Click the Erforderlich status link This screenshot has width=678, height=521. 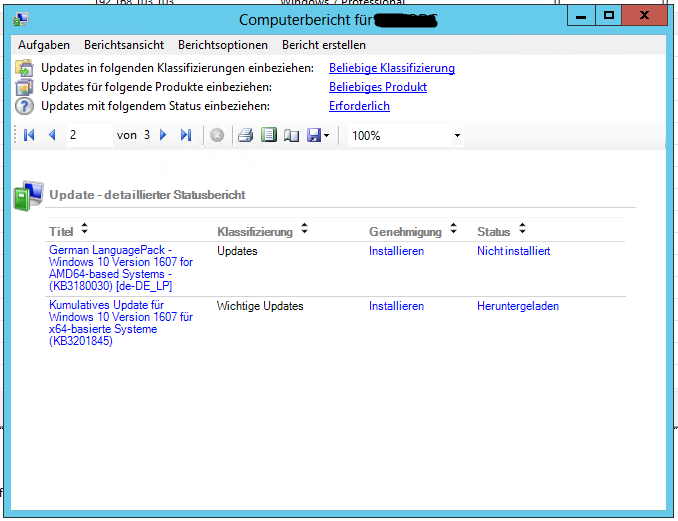pyautogui.click(x=359, y=106)
